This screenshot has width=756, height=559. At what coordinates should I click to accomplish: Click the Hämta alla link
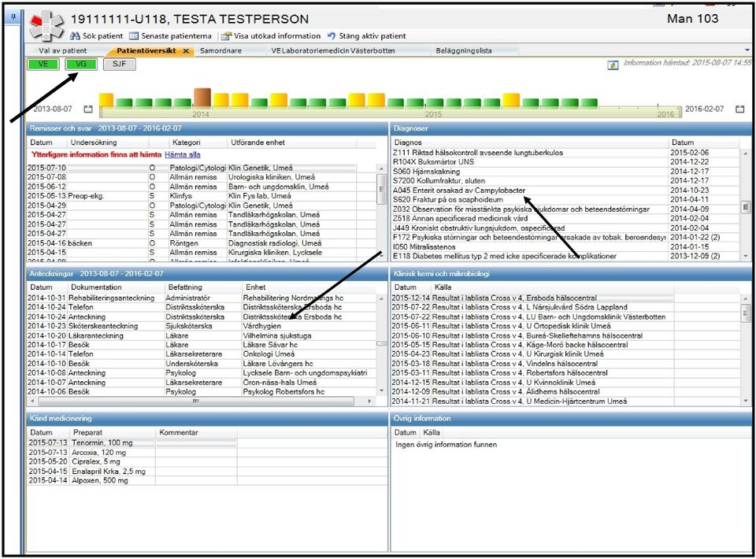point(182,154)
